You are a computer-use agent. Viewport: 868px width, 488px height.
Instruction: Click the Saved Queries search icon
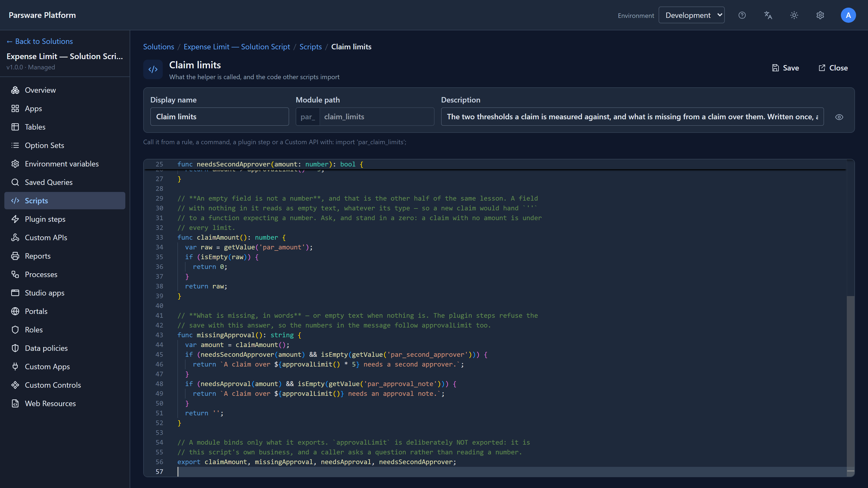15,182
